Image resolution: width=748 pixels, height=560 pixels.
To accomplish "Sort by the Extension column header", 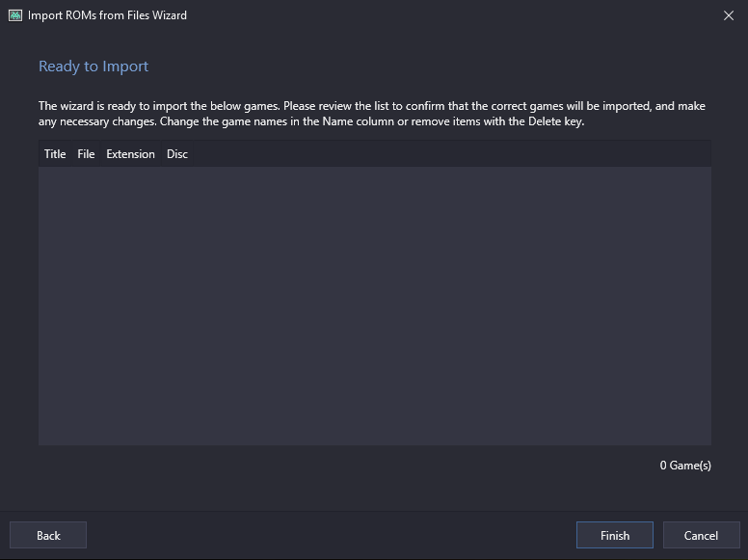I will tap(130, 154).
